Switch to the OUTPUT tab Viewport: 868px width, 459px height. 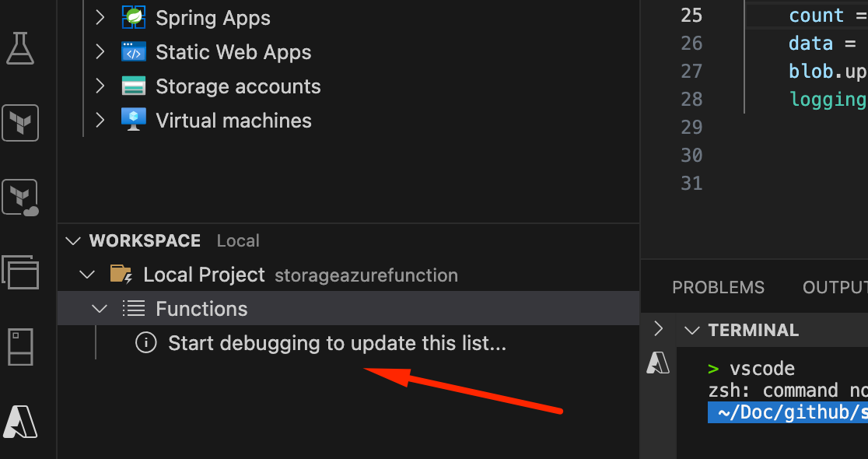[835, 287]
